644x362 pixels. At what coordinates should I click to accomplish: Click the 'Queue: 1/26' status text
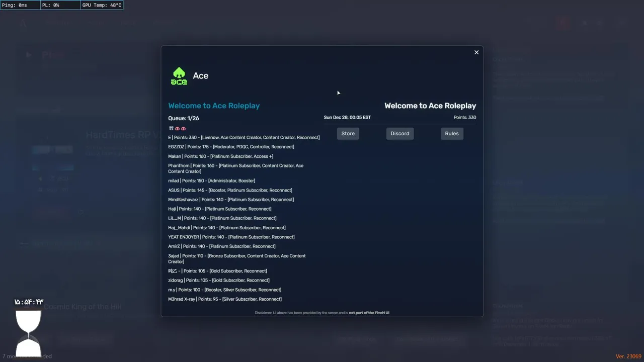(x=184, y=118)
